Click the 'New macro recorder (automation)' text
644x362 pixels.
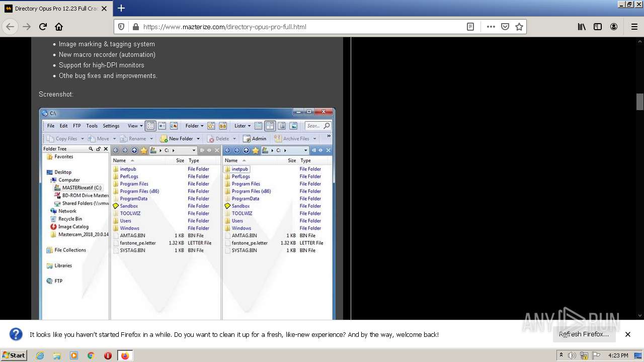[107, 55]
